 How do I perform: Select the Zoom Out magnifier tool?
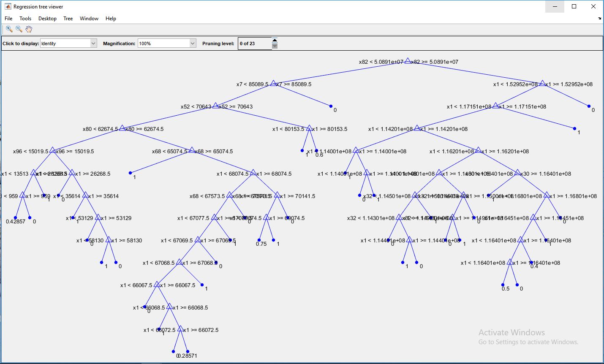point(19,29)
